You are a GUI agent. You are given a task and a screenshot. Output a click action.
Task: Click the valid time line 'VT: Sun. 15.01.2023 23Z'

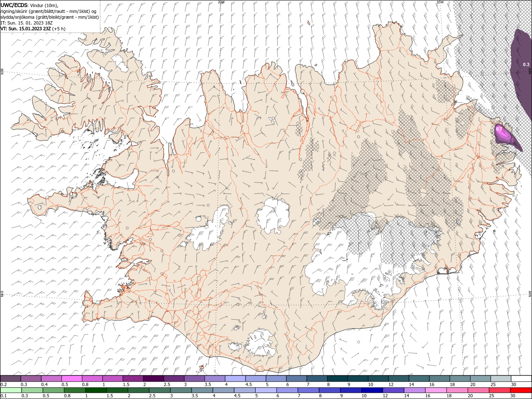coord(26,29)
